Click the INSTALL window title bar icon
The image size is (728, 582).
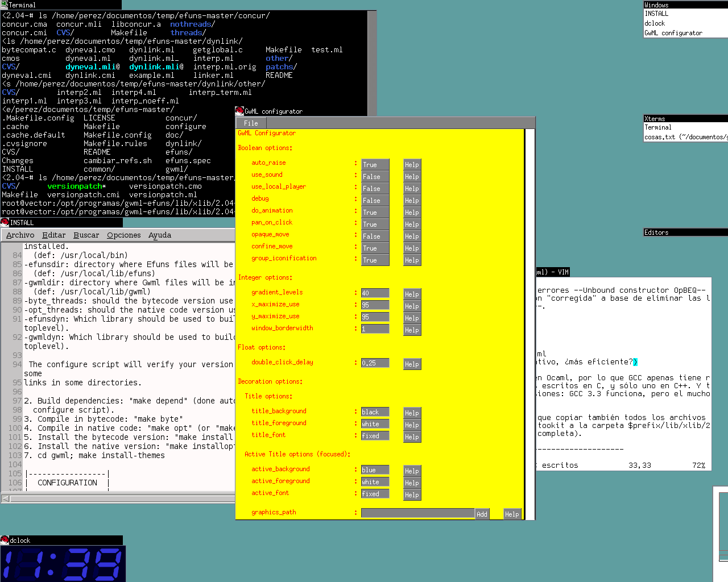coord(5,222)
